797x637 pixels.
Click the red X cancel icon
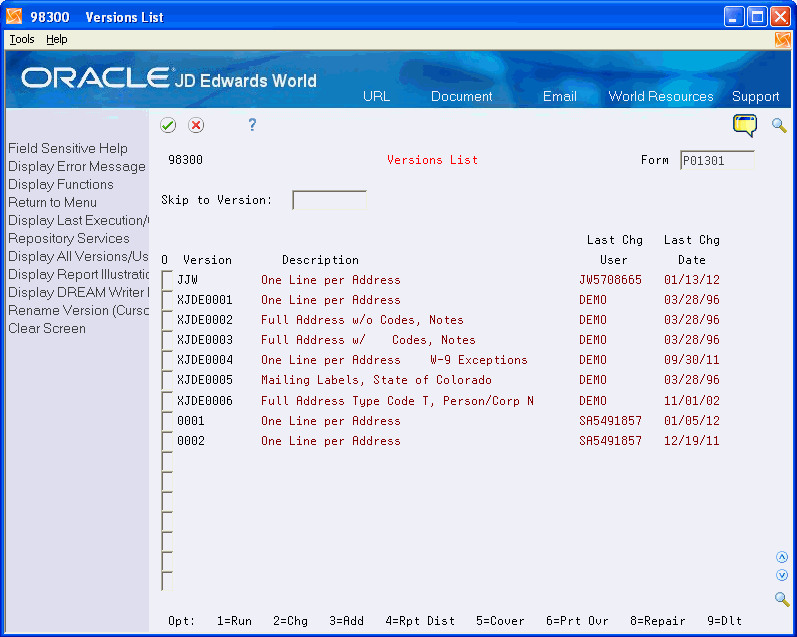click(196, 125)
